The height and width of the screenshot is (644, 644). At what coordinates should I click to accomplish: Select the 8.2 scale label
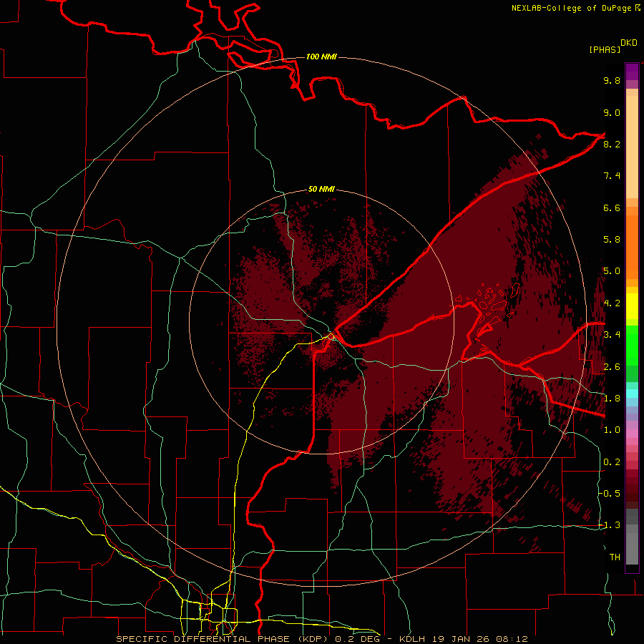612,144
